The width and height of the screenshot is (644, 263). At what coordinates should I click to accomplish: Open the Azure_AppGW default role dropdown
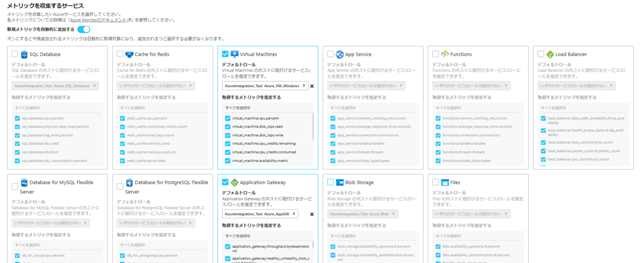[x=260, y=214]
